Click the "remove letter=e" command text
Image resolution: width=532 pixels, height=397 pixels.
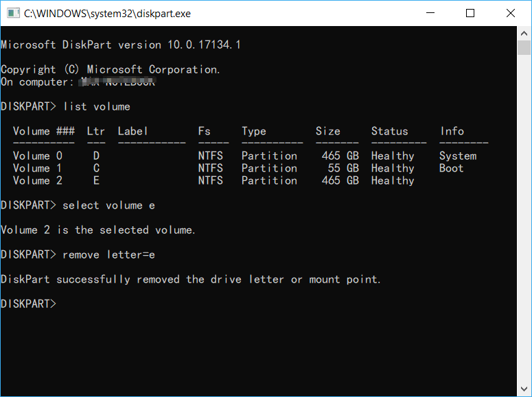[108, 254]
